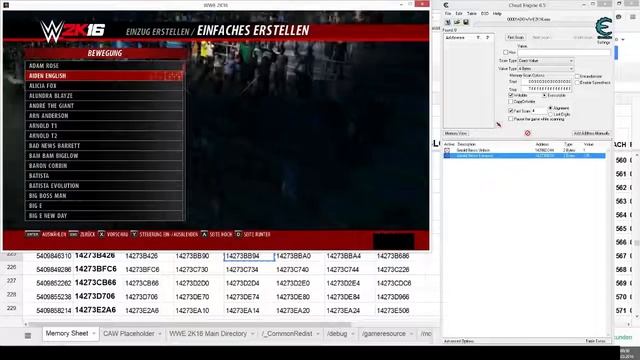Click the X key icon beside Vorschau
The height and width of the screenshot is (360, 640).
pyautogui.click(x=101, y=234)
